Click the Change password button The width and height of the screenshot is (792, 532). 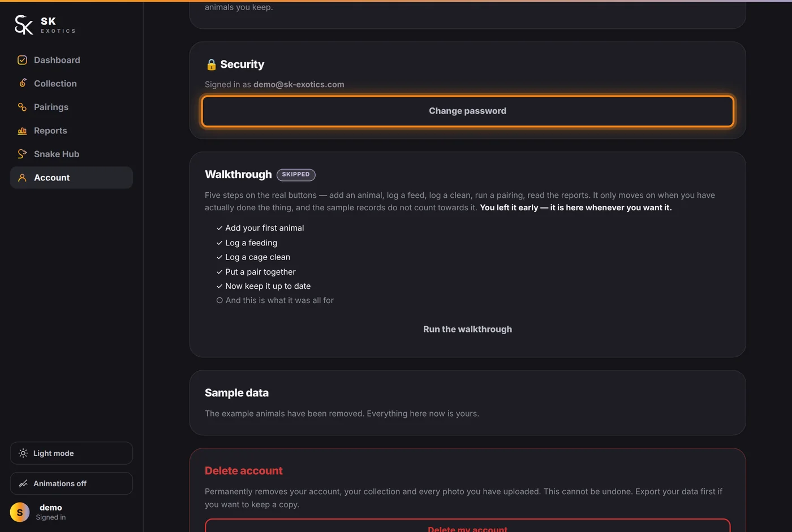pos(468,111)
